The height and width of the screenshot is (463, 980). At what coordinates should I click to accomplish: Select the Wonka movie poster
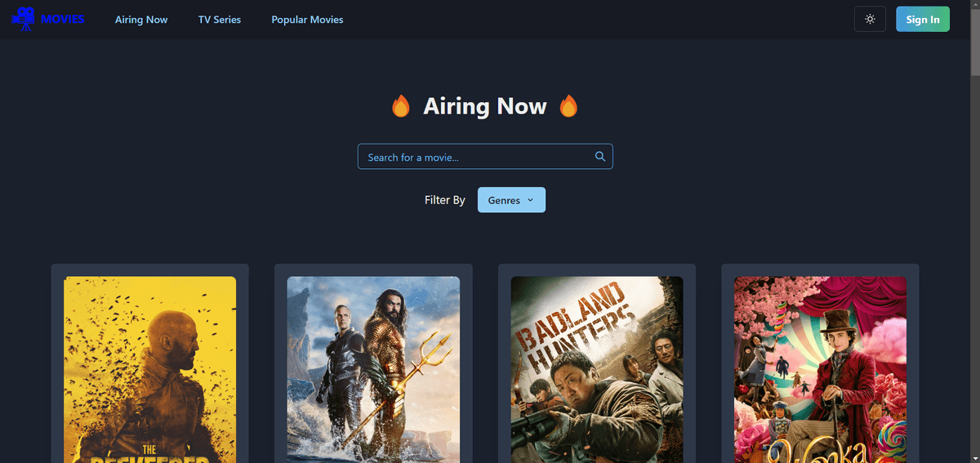pyautogui.click(x=820, y=369)
